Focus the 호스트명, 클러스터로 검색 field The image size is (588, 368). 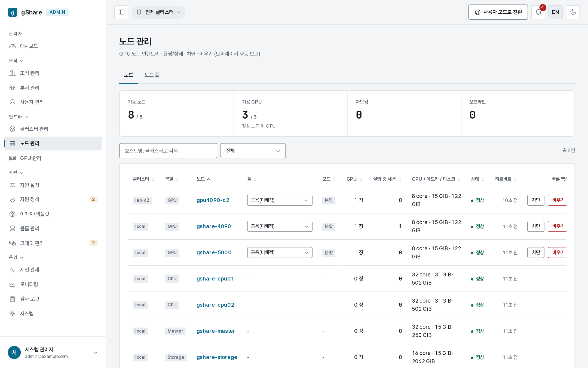pyautogui.click(x=168, y=151)
